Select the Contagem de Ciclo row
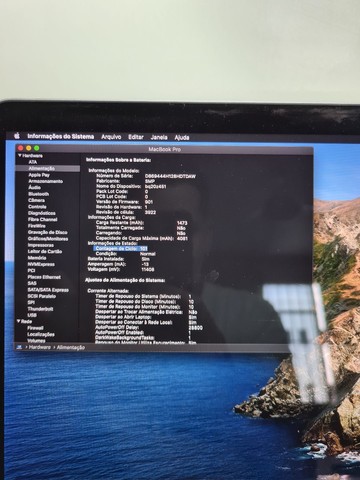 coord(120,249)
